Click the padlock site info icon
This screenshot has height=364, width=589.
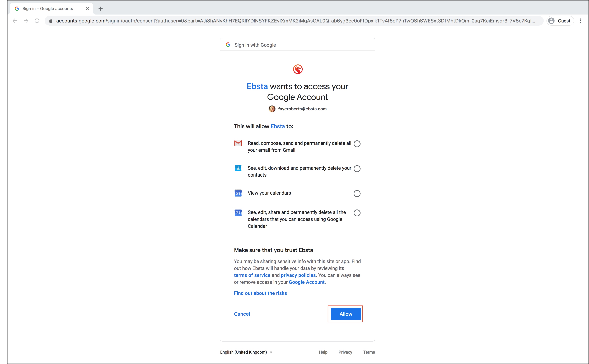[50, 21]
